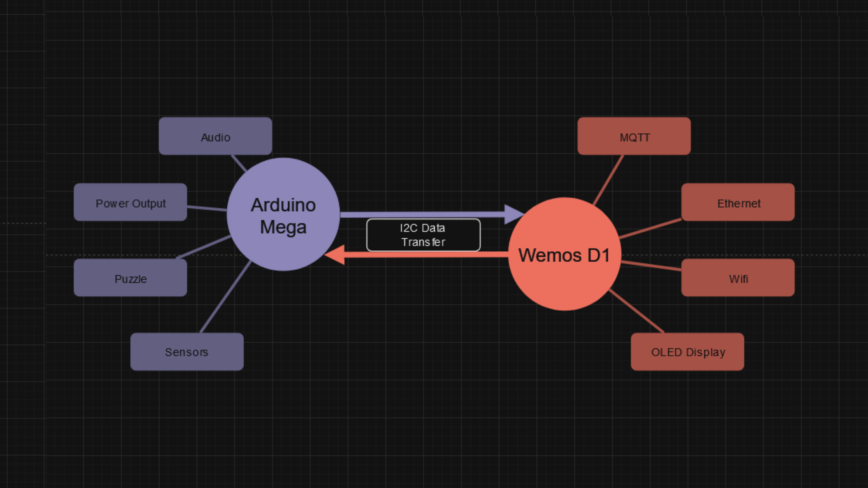868x488 pixels.
Task: Select the Power Output node
Action: pos(130,203)
